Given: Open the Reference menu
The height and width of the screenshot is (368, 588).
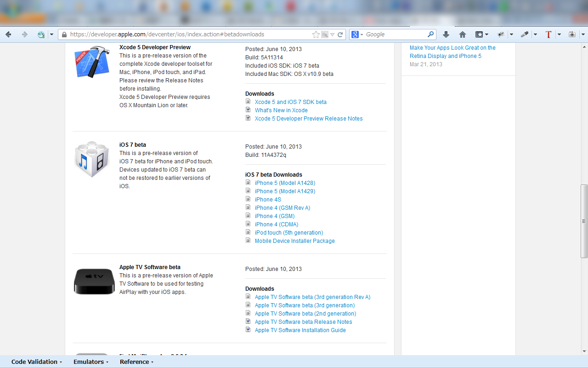Looking at the screenshot, I should [137, 362].
